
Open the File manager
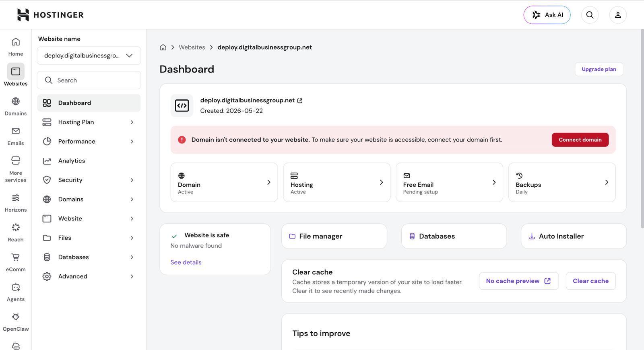(x=334, y=236)
